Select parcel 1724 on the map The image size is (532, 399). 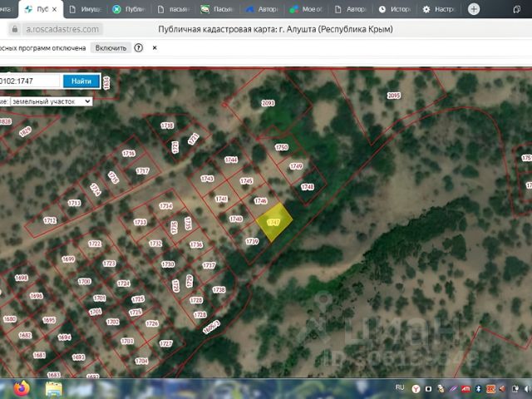123,283
